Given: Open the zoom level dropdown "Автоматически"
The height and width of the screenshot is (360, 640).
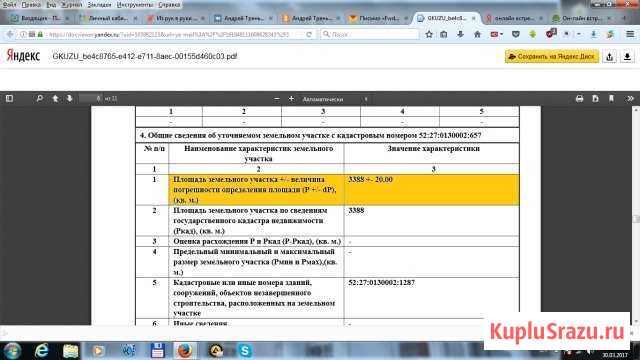Looking at the screenshot, I should (335, 99).
